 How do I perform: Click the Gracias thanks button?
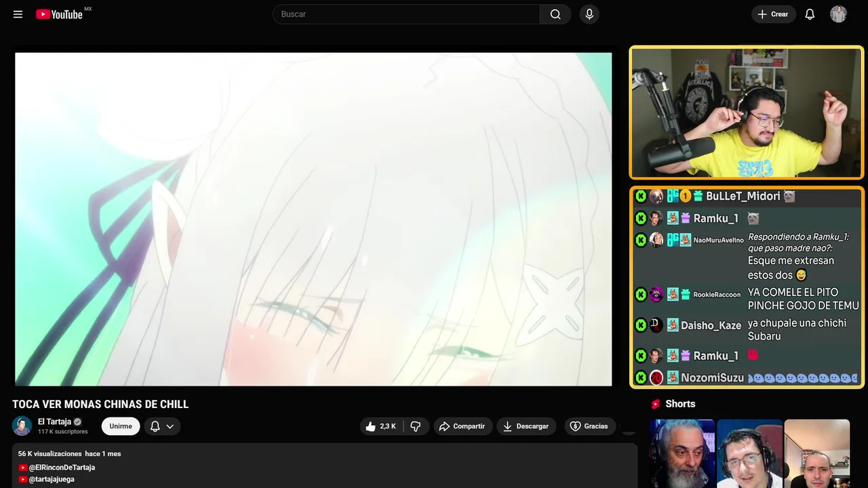tap(590, 426)
